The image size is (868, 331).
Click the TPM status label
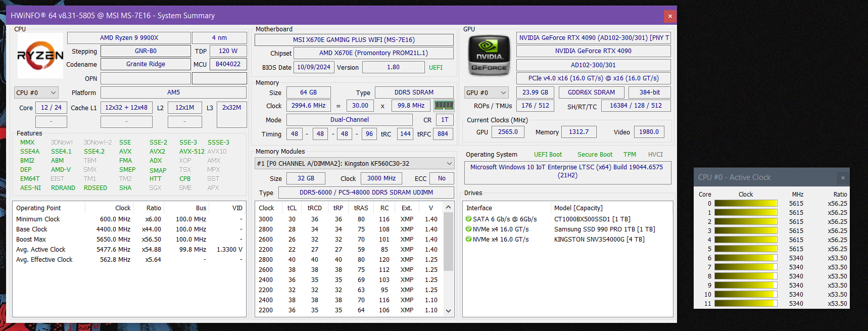pos(630,155)
